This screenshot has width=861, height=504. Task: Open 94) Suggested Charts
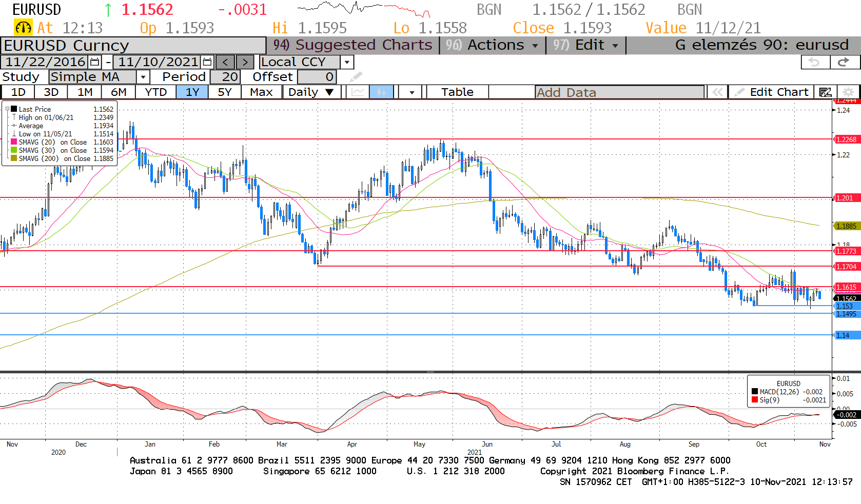tap(353, 45)
